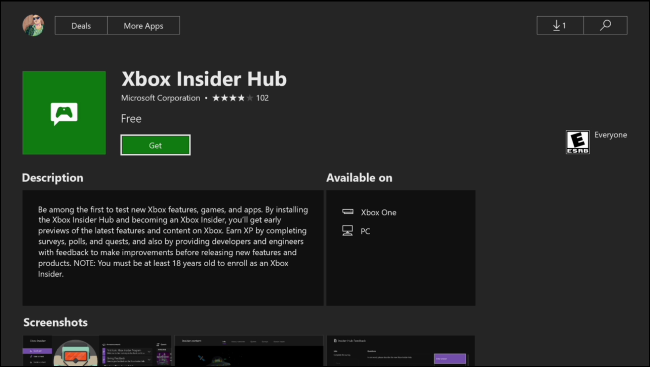The width and height of the screenshot is (650, 367).
Task: Click the ESRB Everyone rating icon
Action: click(577, 142)
